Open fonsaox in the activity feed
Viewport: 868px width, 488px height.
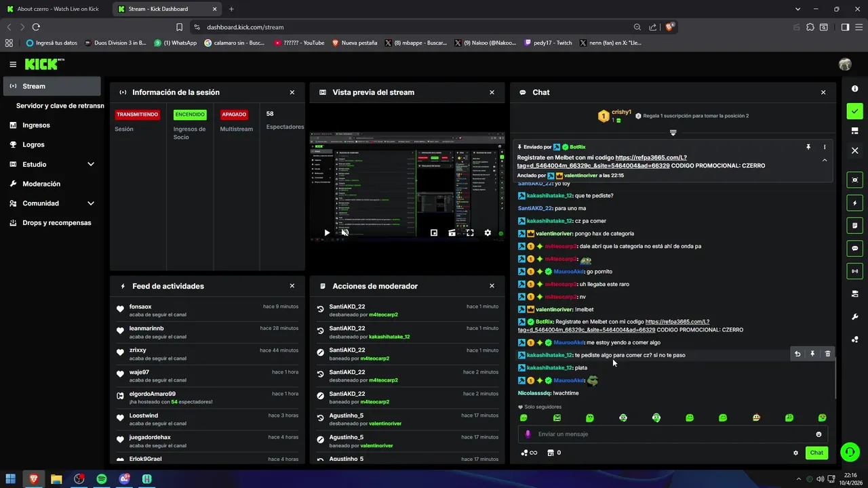pyautogui.click(x=140, y=307)
